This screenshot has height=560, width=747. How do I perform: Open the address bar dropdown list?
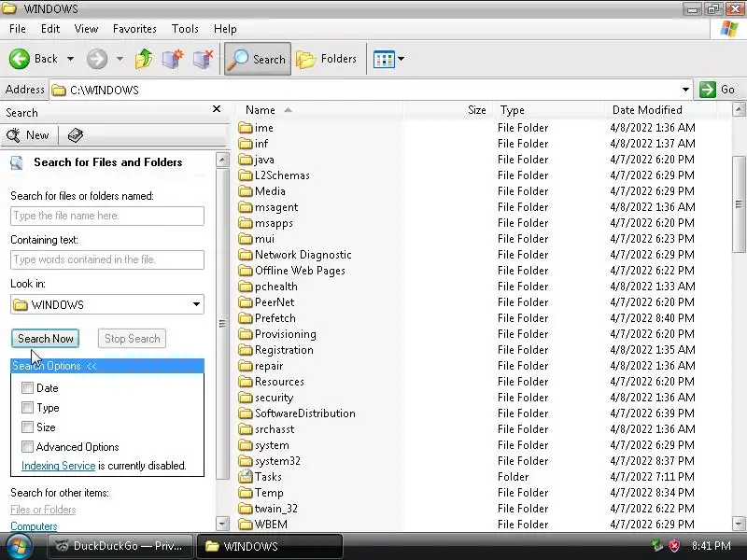point(685,90)
